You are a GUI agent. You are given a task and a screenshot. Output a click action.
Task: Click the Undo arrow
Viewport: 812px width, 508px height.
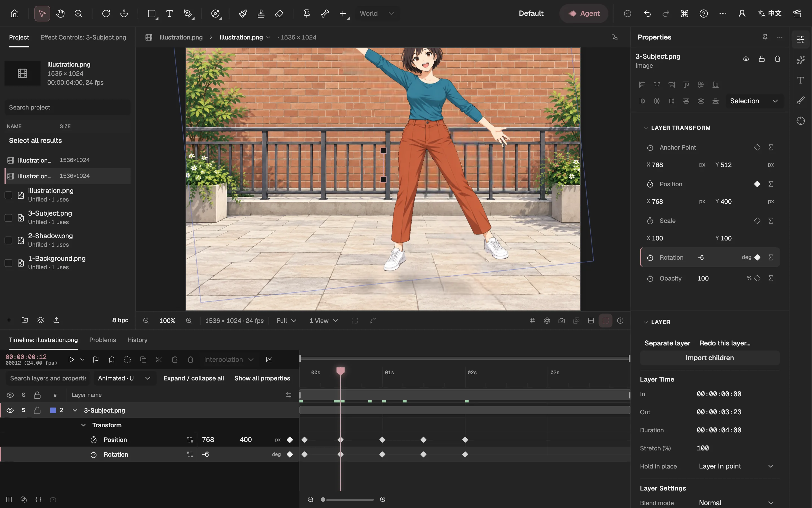click(x=648, y=14)
